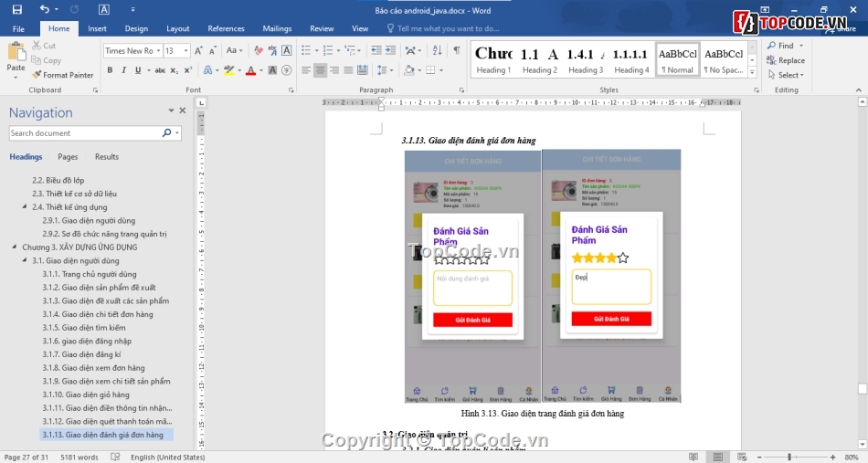This screenshot has height=463, width=868.
Task: Click the Search document input field
Action: pyautogui.click(x=84, y=133)
